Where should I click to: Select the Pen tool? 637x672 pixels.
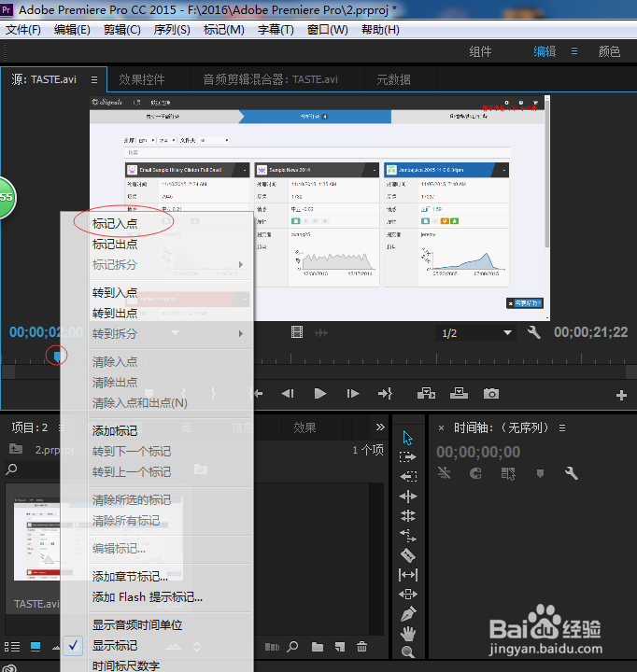click(408, 614)
